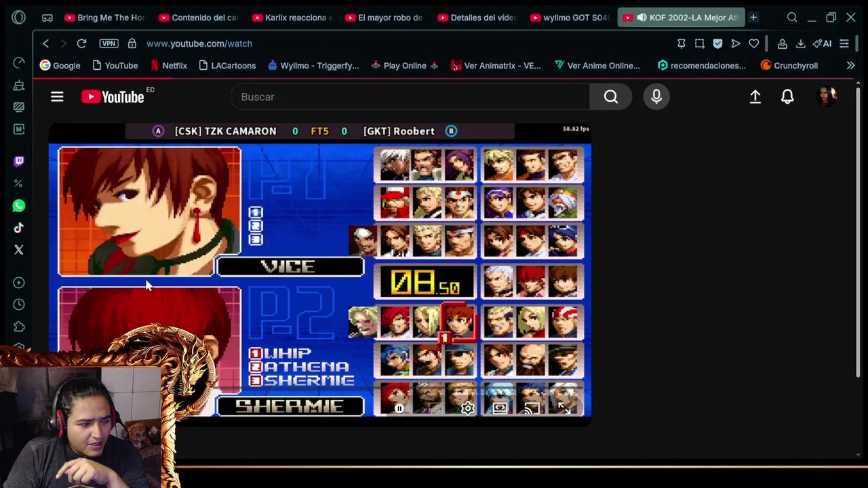Screen dimensions: 868x488
Task: Pause the playing video
Action: 399,408
